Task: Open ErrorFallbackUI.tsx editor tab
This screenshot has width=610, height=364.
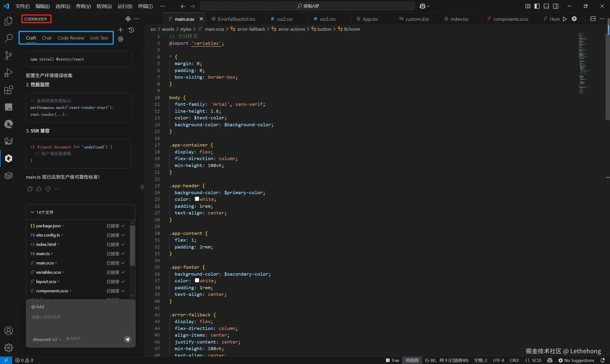Action: point(236,19)
